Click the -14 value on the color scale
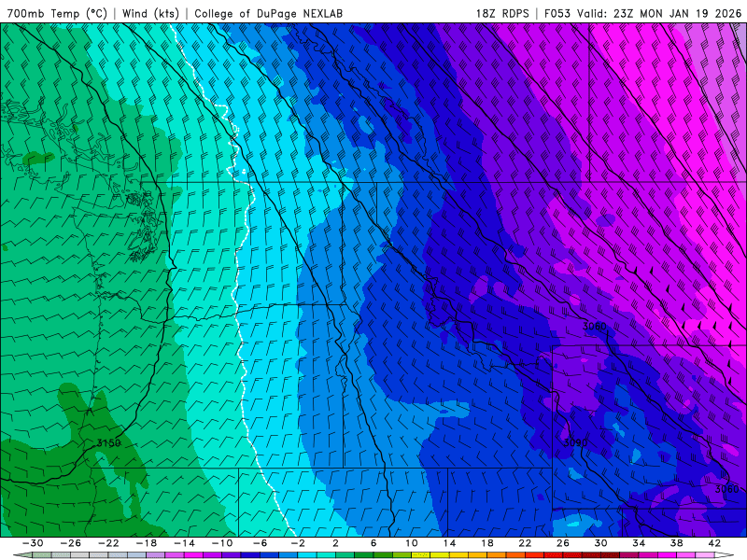Screen dimensions: 747x560 click(184, 543)
